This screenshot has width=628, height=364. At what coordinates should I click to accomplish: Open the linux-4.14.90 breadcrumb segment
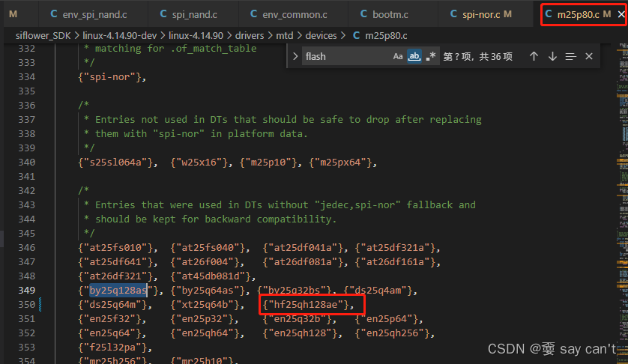pyautogui.click(x=196, y=36)
